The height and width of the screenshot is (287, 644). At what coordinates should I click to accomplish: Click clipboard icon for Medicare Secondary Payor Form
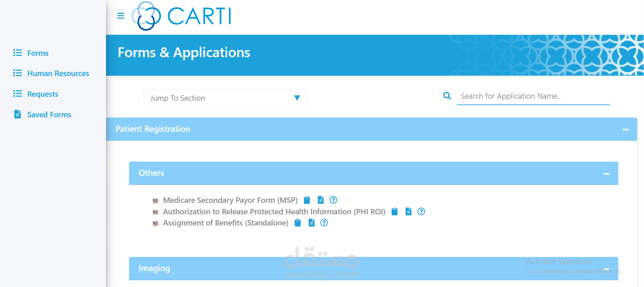(x=307, y=200)
